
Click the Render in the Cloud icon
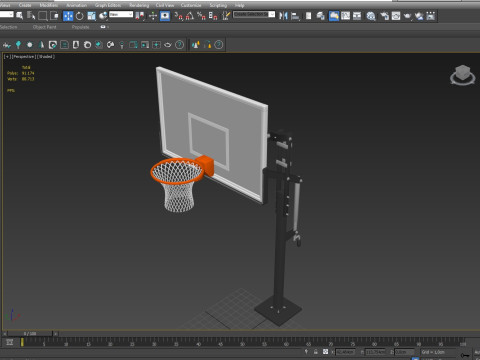(419, 16)
